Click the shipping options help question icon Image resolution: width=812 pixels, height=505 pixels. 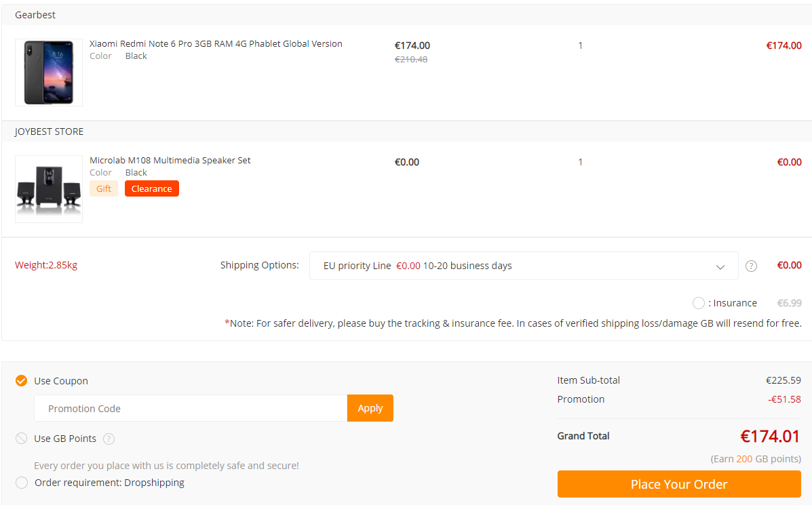(751, 266)
